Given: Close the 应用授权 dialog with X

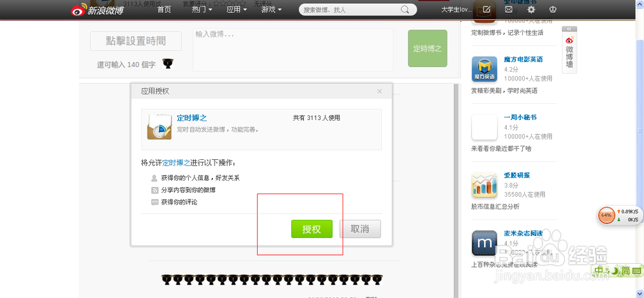Looking at the screenshot, I should 379,92.
